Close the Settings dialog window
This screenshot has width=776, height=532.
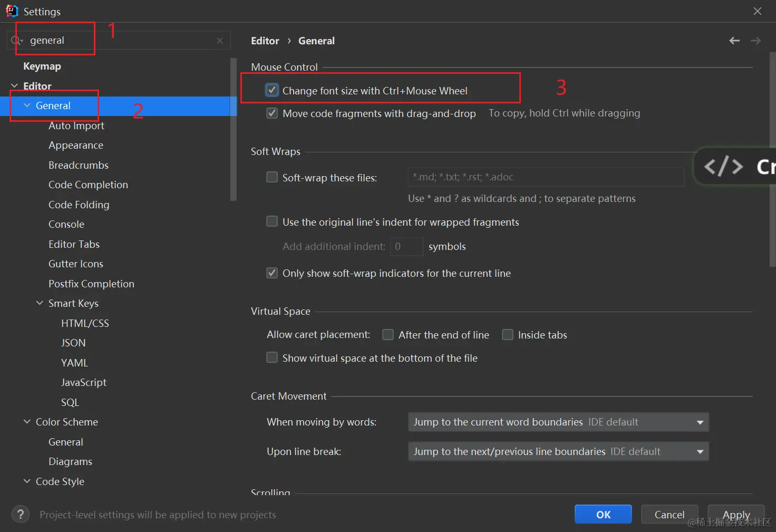tap(758, 11)
